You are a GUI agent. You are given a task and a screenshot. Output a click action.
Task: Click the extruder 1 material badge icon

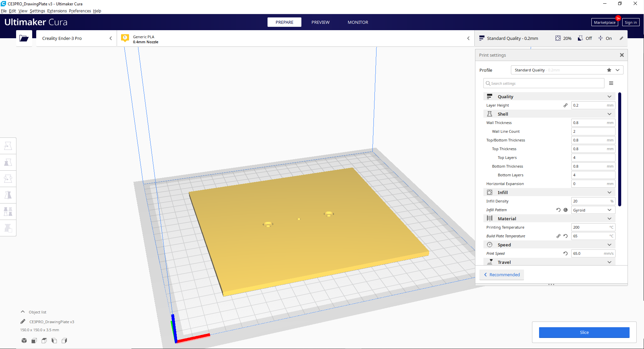point(125,38)
